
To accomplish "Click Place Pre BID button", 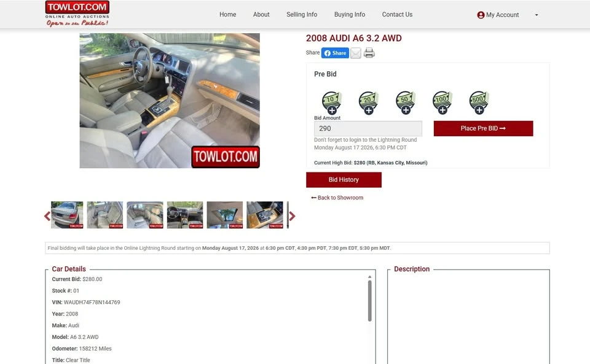I will click(x=483, y=128).
